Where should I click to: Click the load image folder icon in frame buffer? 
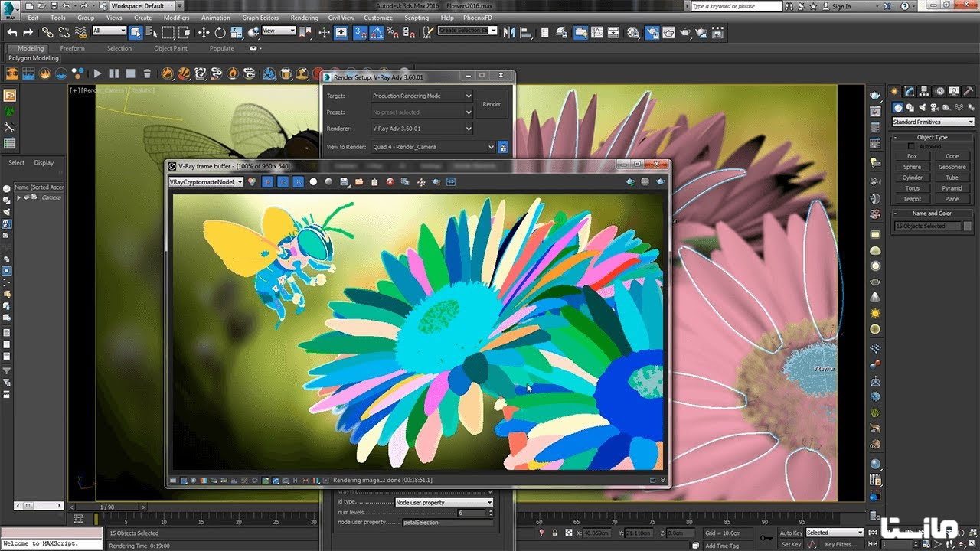[359, 182]
